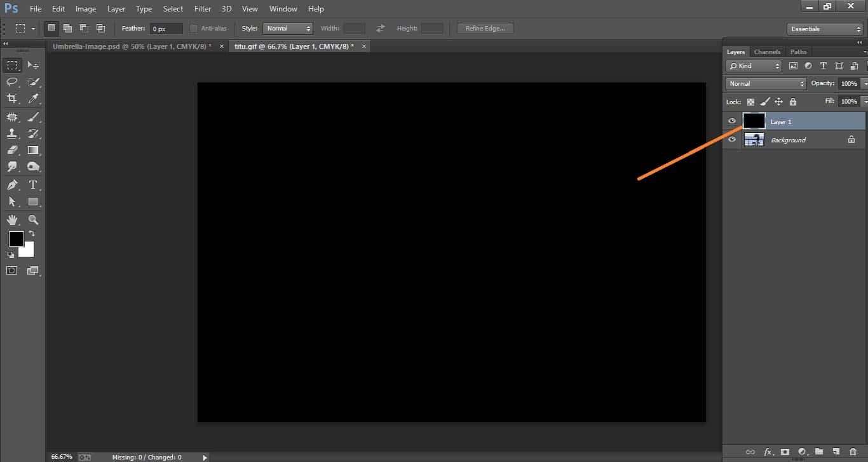
Task: Hide the Background layer
Action: [732, 139]
